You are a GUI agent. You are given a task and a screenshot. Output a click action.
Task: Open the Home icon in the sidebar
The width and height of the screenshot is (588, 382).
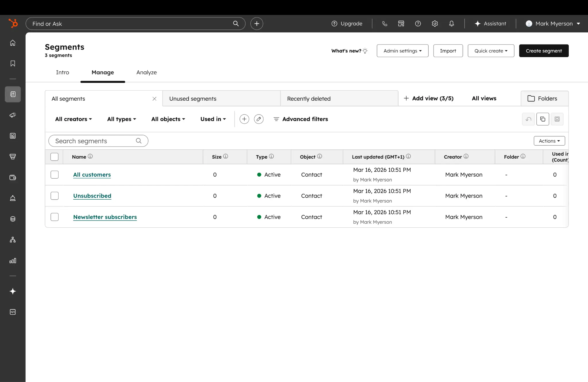[x=13, y=42]
